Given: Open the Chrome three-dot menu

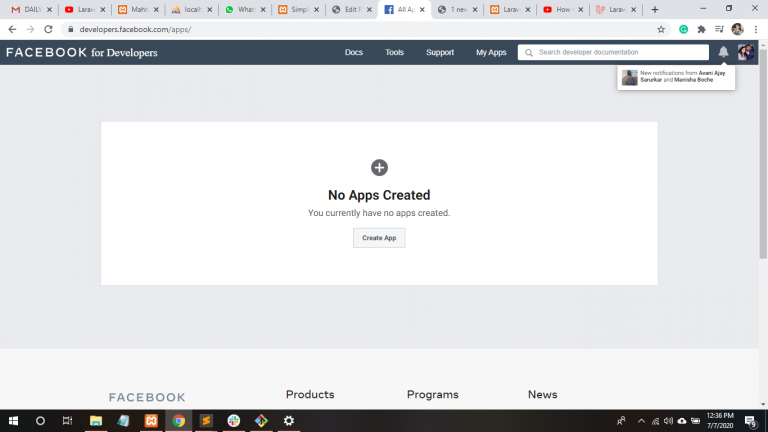Looking at the screenshot, I should (x=756, y=29).
